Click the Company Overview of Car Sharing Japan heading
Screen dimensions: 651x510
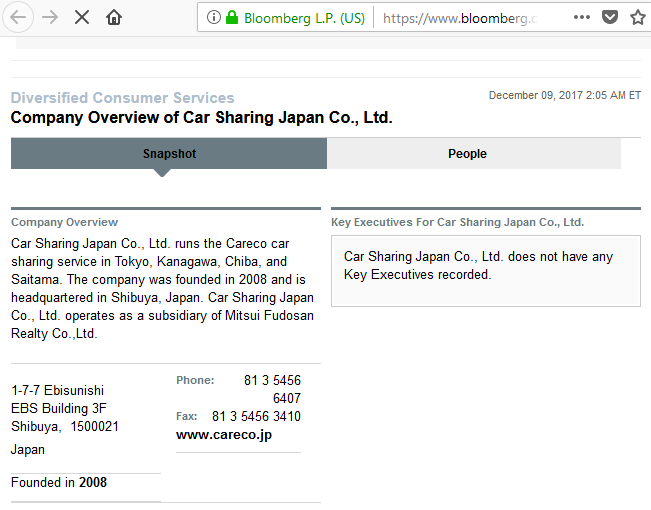[x=201, y=118]
